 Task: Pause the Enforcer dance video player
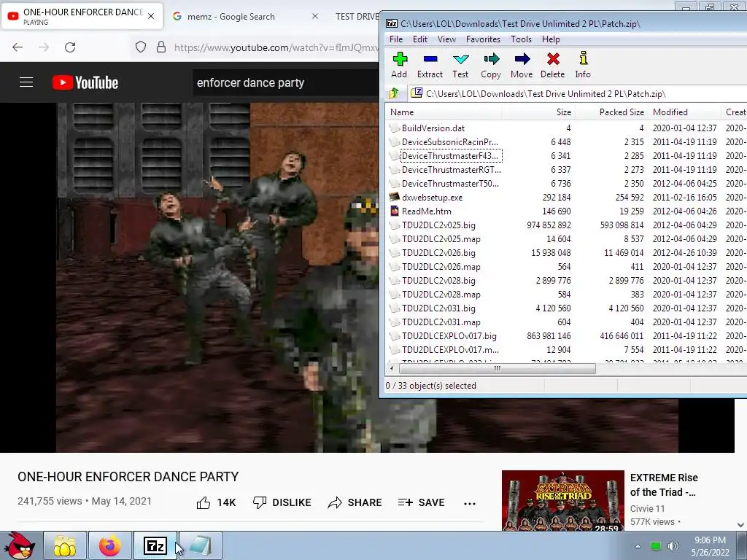click(217, 277)
